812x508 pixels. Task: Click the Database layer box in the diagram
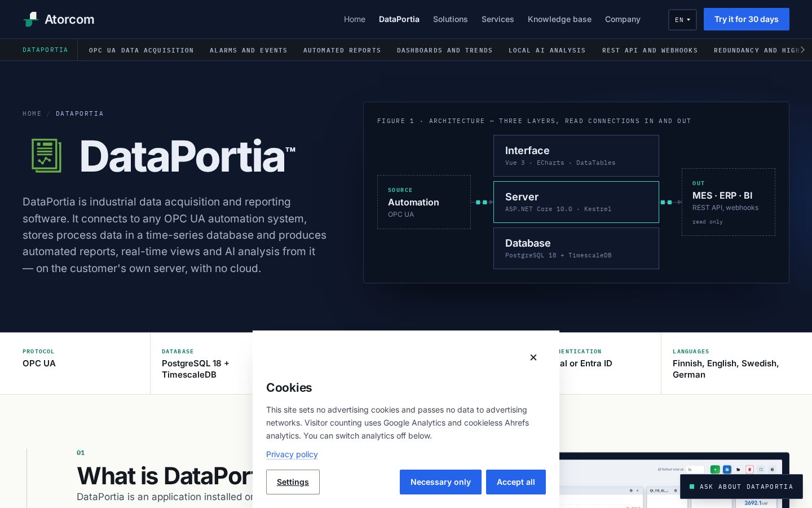tap(576, 248)
